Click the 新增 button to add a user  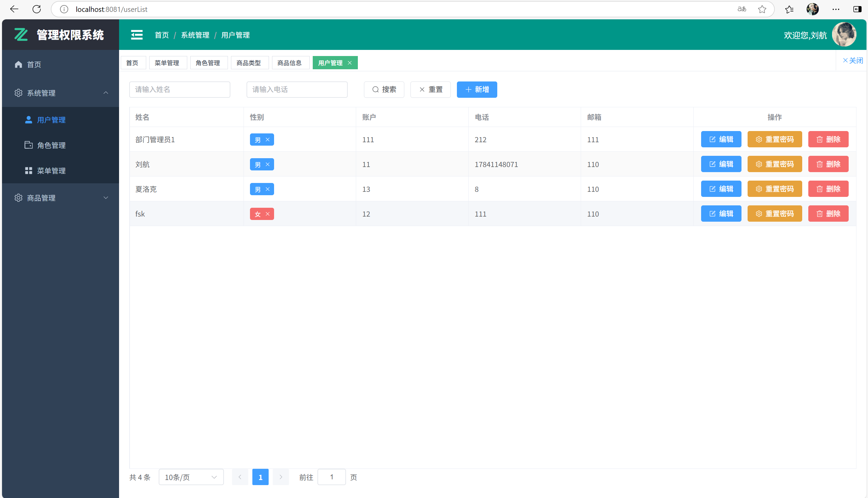(476, 89)
